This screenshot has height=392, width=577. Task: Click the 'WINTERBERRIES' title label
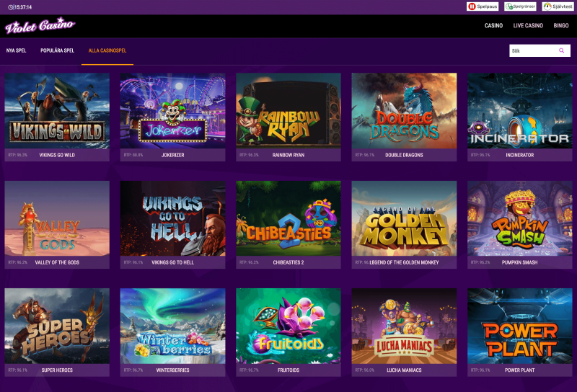[x=172, y=370]
